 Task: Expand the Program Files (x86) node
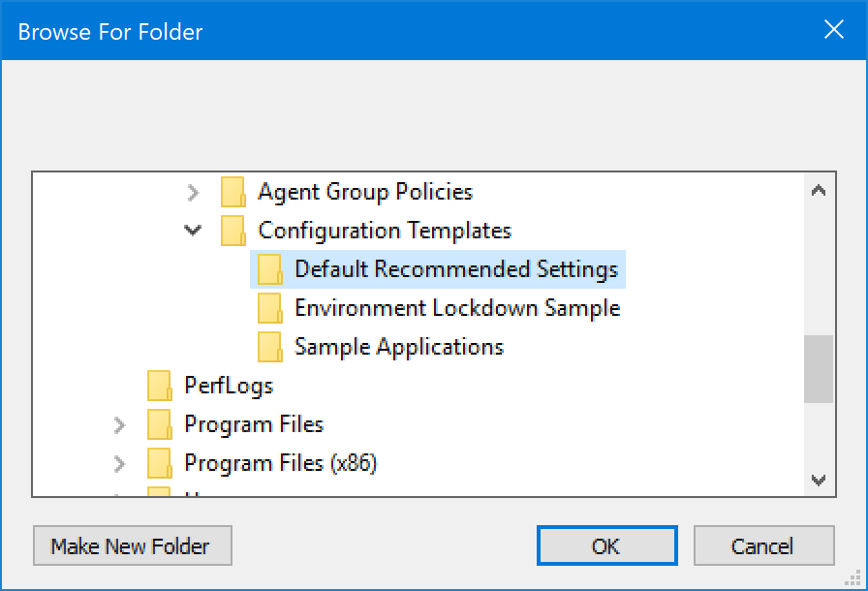(x=119, y=463)
